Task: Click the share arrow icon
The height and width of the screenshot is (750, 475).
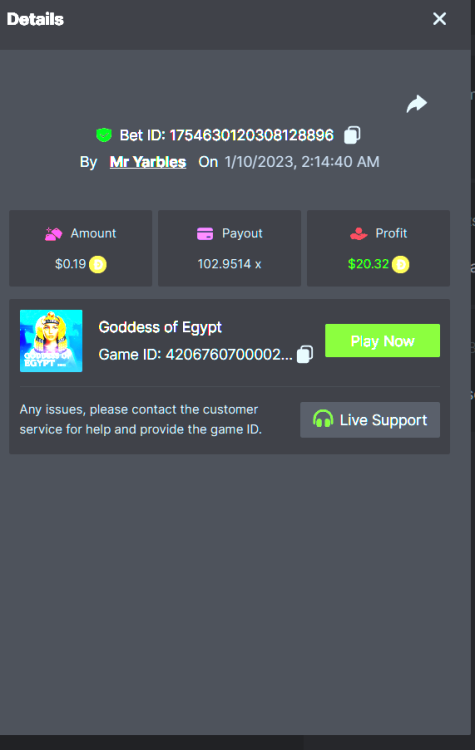Action: [x=417, y=104]
